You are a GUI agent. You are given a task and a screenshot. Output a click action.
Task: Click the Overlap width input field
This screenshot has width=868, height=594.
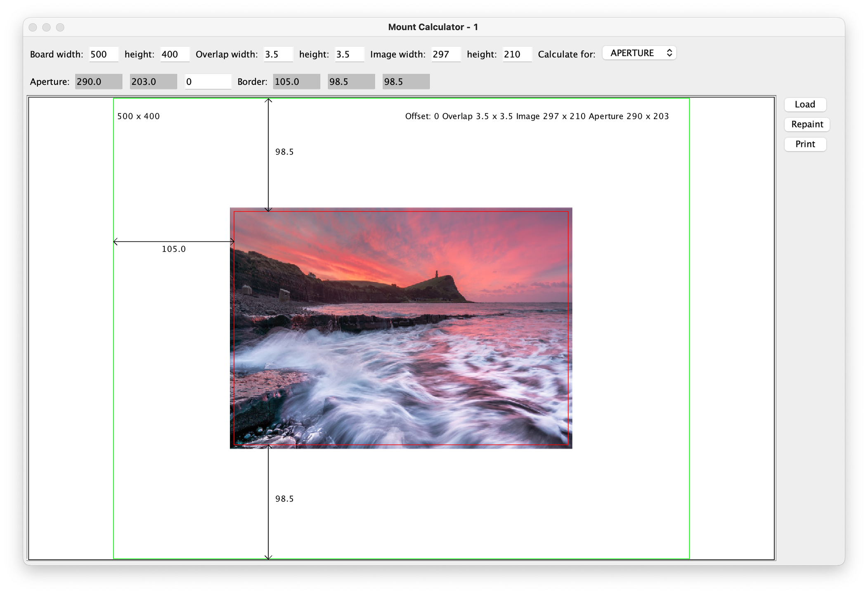[278, 54]
